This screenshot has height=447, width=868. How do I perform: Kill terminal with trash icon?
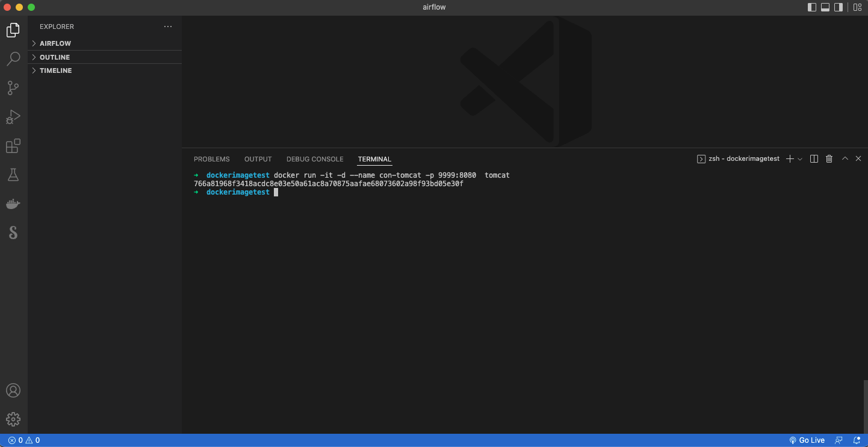point(829,159)
